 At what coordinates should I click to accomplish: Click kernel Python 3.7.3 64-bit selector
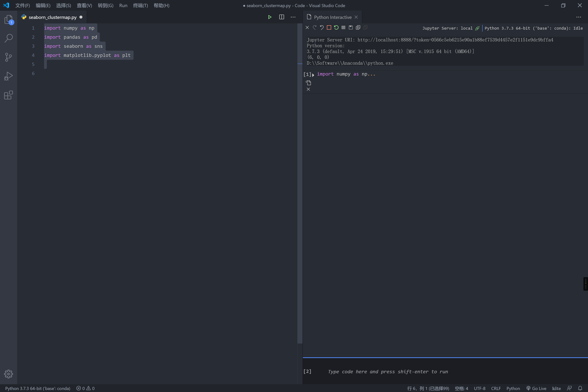click(534, 28)
